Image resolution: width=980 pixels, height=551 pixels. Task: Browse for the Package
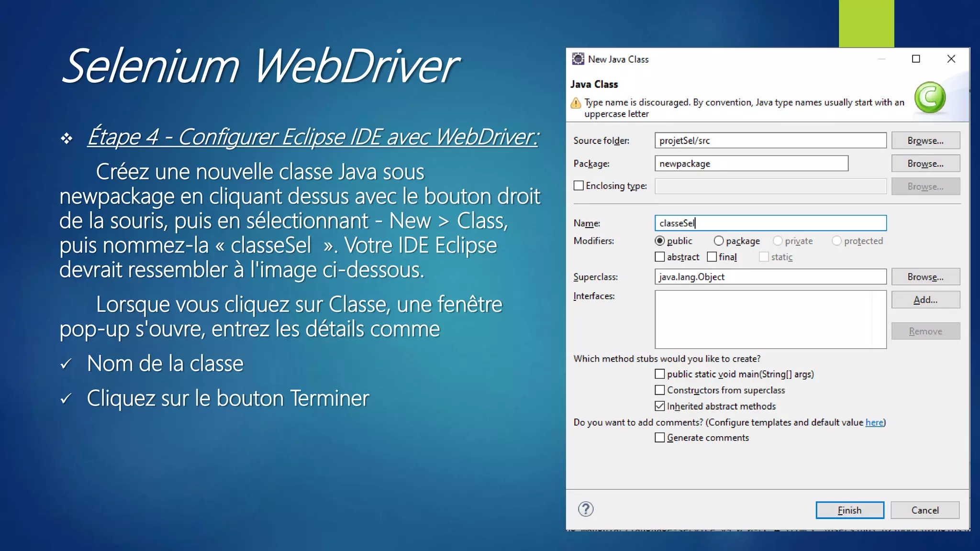(925, 164)
